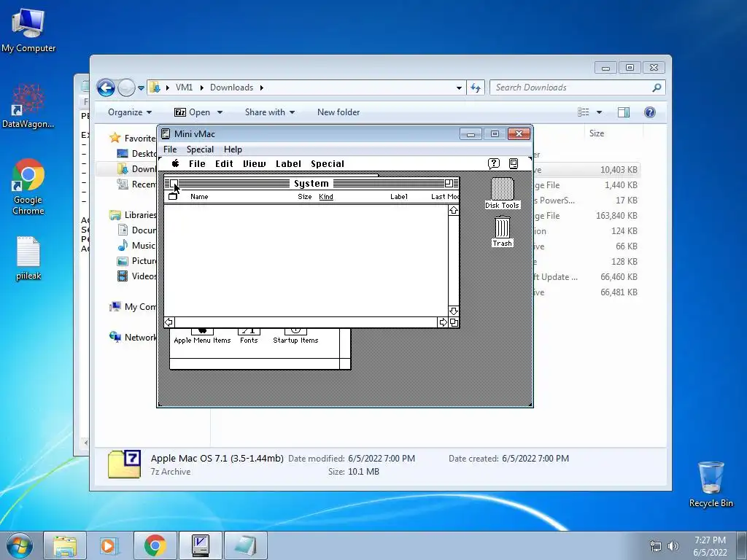Open the DataWagon desktop shortcut

[x=28, y=106]
